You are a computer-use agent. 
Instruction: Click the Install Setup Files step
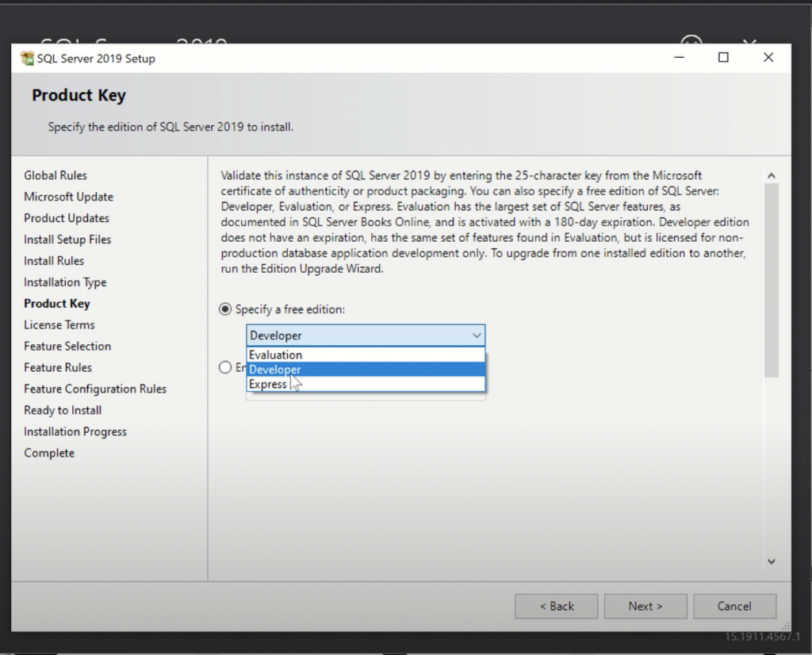coord(67,239)
